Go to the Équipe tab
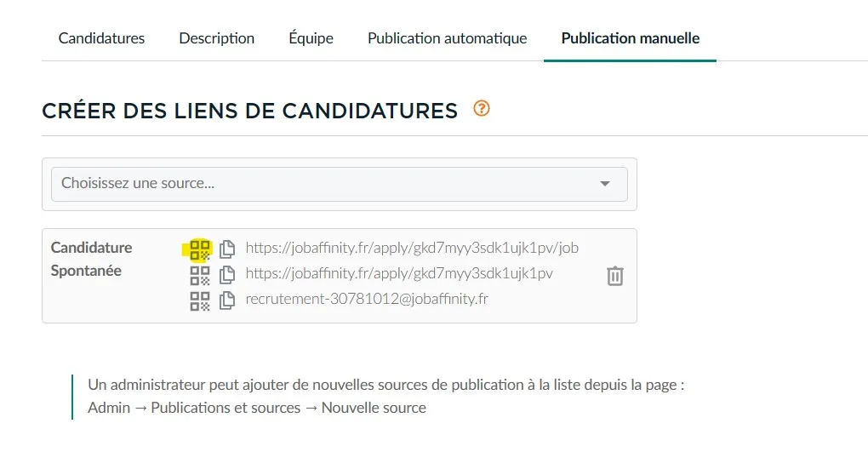This screenshot has width=868, height=469. pyautogui.click(x=311, y=37)
